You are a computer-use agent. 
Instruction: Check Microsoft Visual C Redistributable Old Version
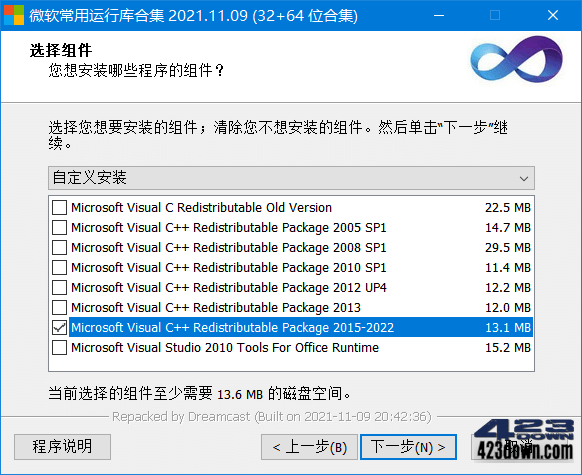[x=59, y=207]
